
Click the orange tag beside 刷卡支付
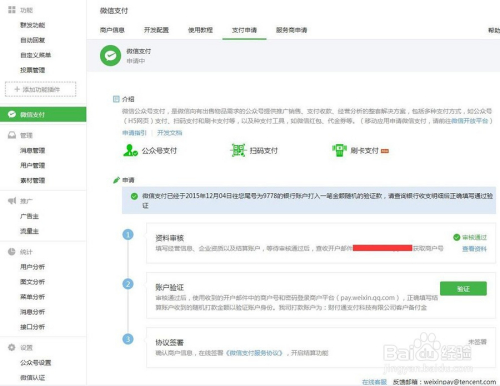click(385, 151)
